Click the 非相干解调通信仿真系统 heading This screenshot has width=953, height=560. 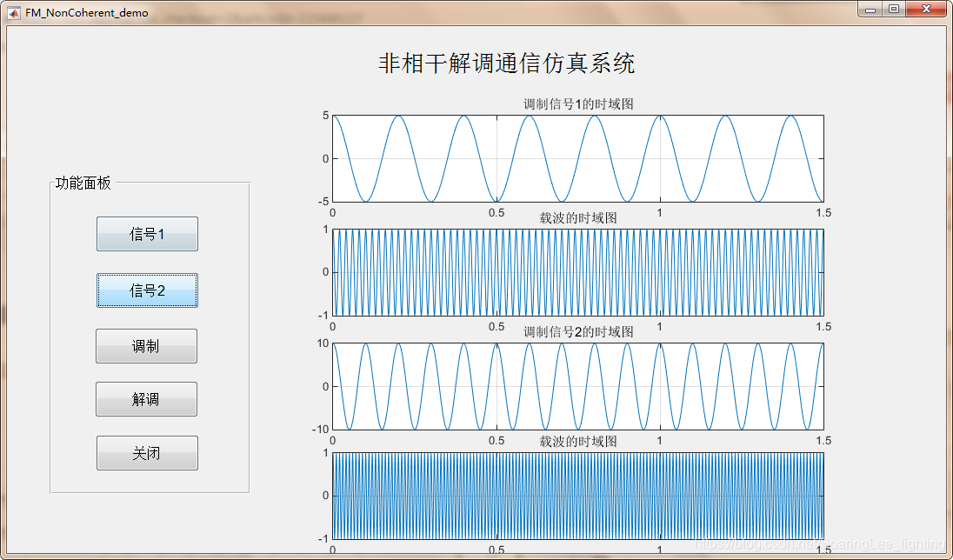point(507,63)
